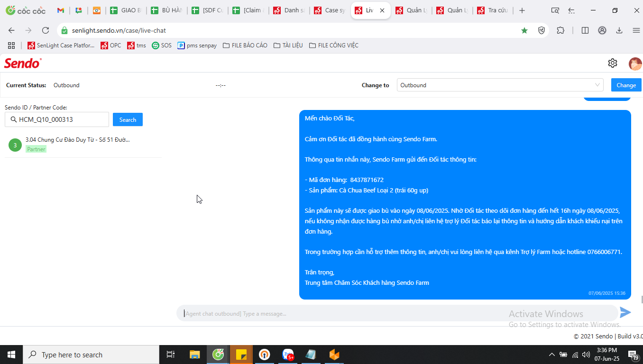Open the browser profile icon
Image resolution: width=643 pixels, height=364 pixels.
pyautogui.click(x=602, y=30)
